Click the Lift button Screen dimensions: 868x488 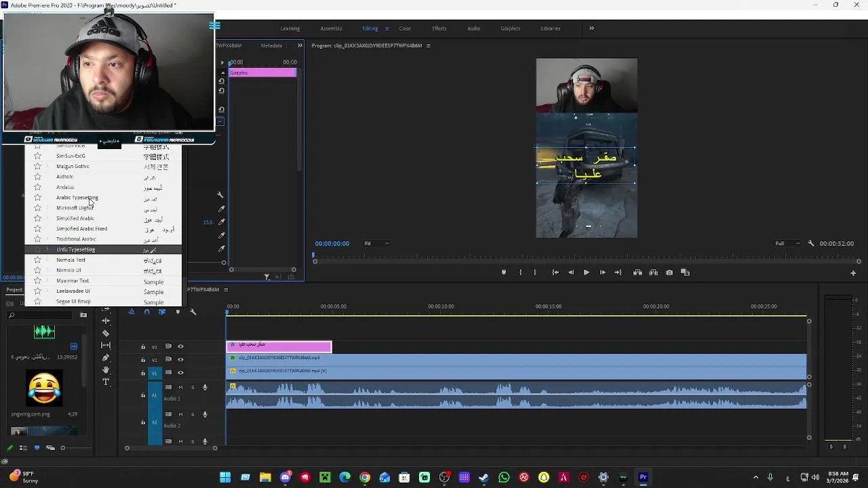pos(637,272)
